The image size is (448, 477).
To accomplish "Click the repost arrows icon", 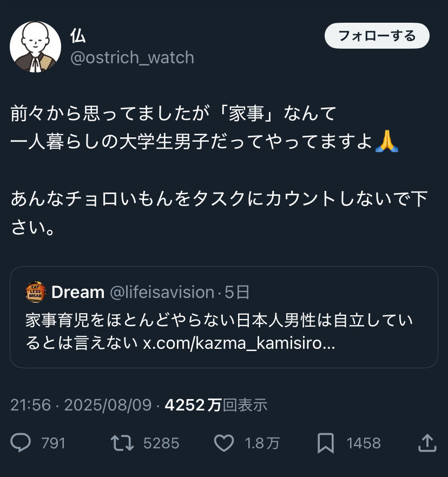I will click(122, 443).
